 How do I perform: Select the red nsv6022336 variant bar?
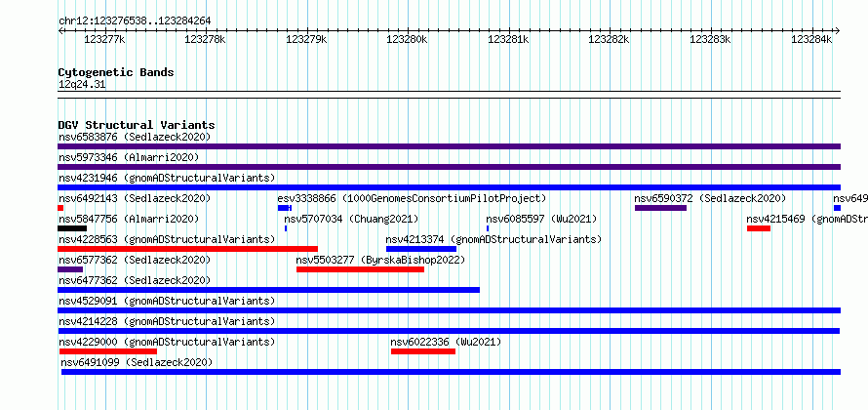pos(423,351)
